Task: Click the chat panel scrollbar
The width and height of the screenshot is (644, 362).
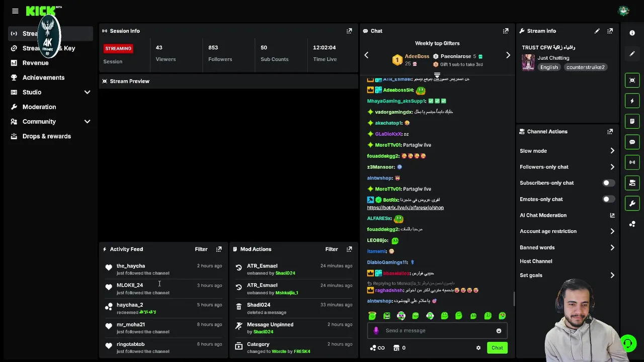Action: click(514, 299)
